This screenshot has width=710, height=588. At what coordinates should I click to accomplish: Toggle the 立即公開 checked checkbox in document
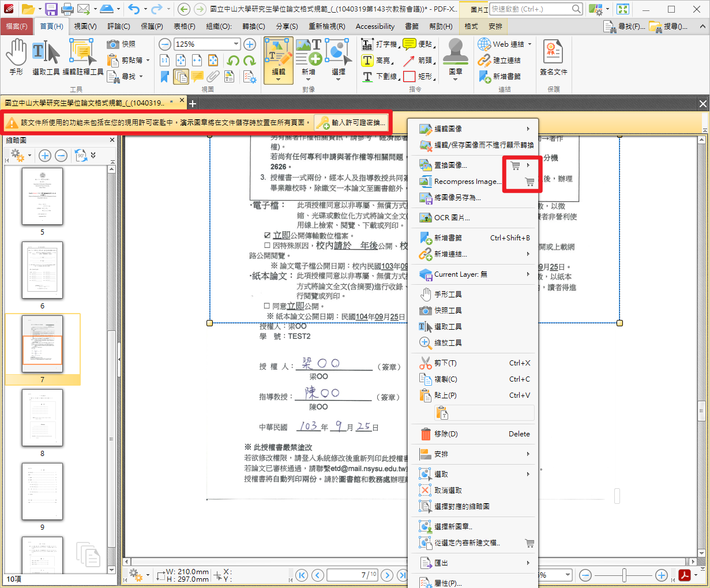pos(267,235)
